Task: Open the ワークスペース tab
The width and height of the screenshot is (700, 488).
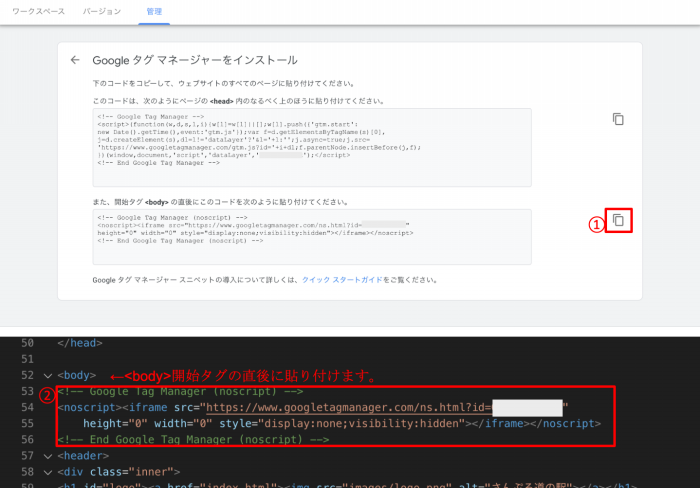Action: coord(38,12)
